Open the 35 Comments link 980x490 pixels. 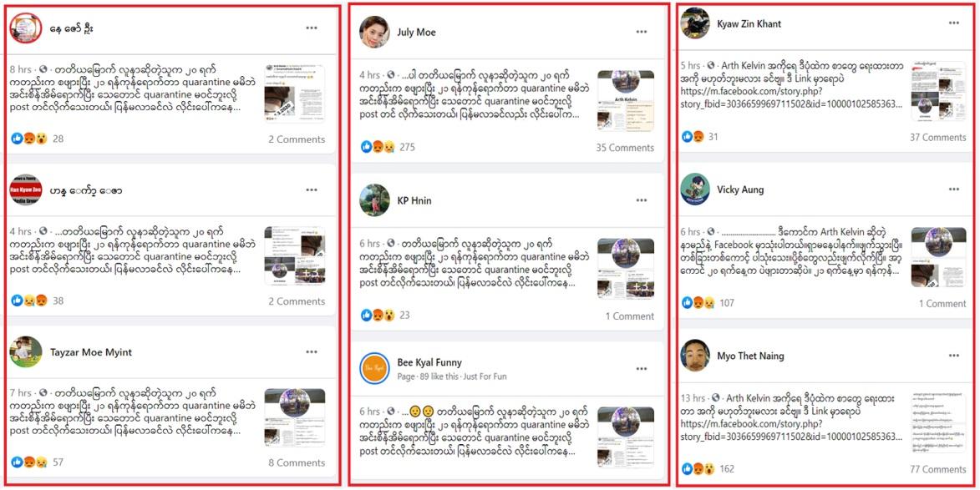[625, 148]
